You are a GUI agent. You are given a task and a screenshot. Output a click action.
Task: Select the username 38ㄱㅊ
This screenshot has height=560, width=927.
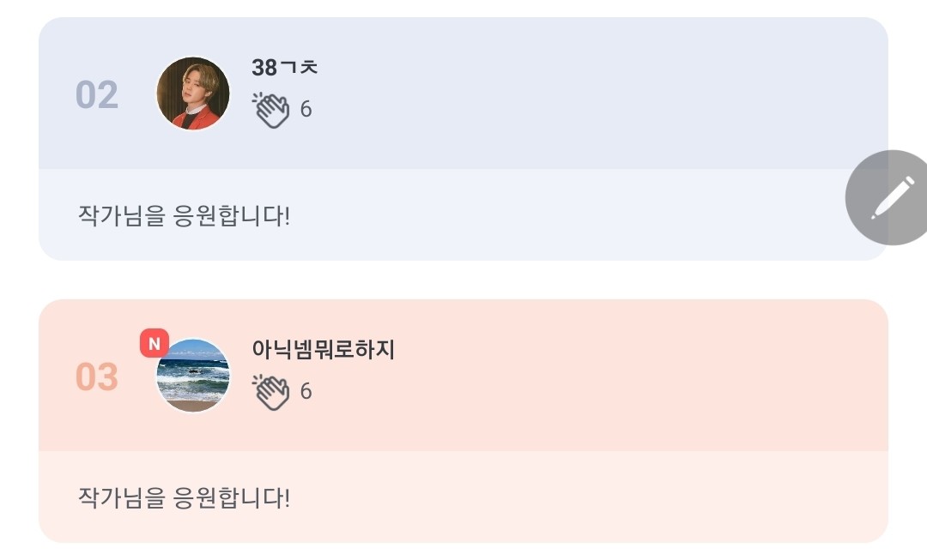tap(284, 68)
